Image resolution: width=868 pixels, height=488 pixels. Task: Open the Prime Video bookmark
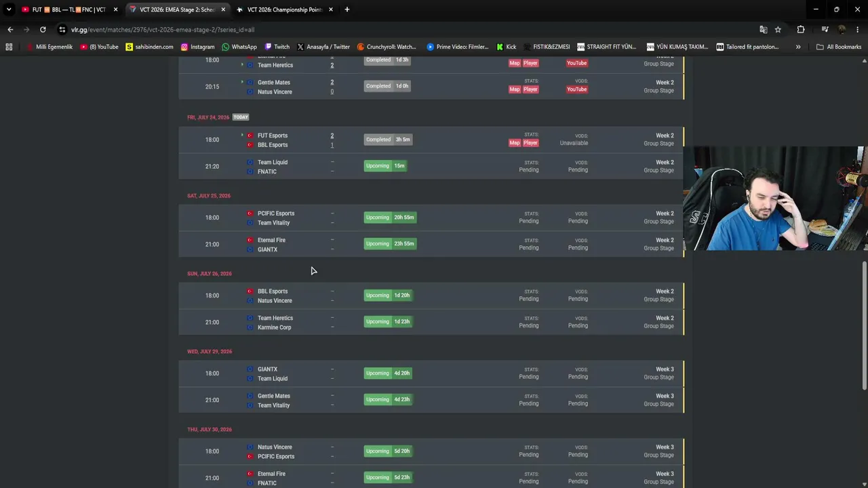(458, 47)
